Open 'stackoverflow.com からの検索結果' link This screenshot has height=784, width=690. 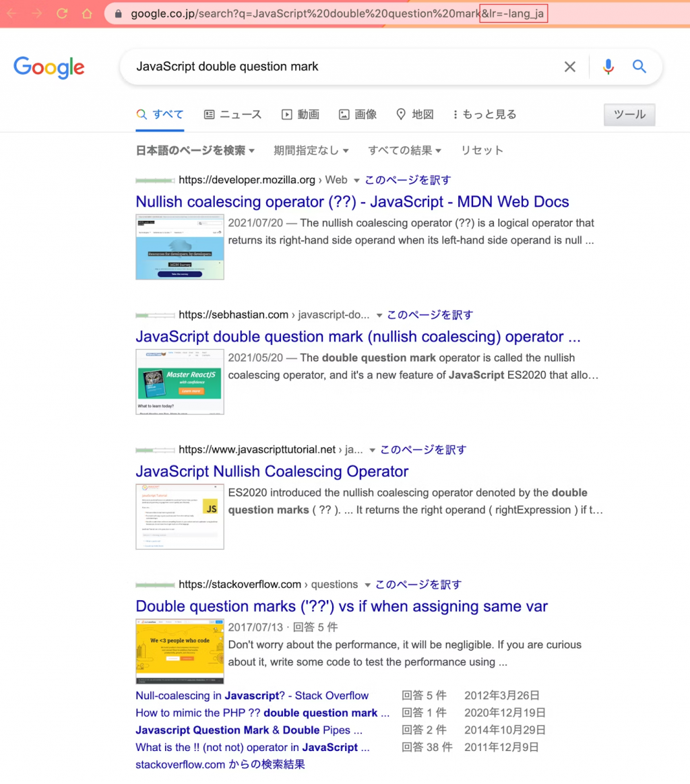(x=220, y=764)
